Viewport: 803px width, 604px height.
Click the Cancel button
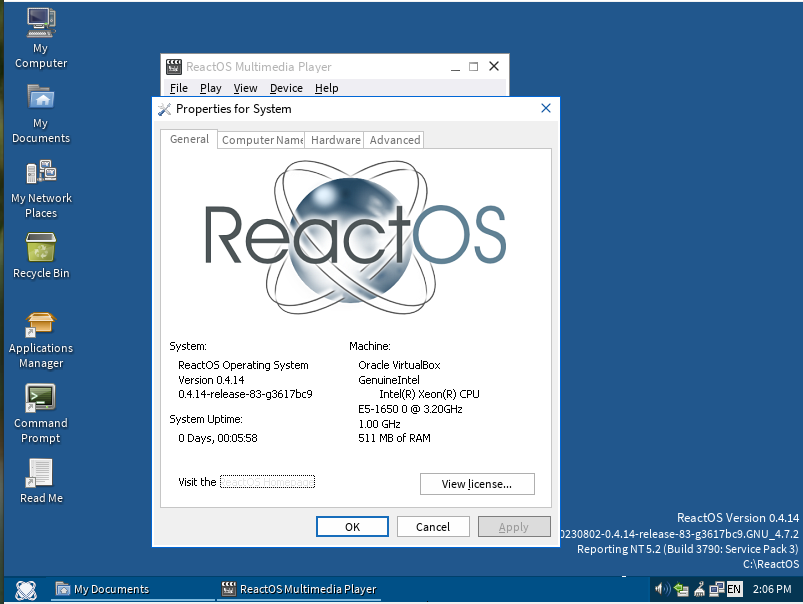click(433, 527)
